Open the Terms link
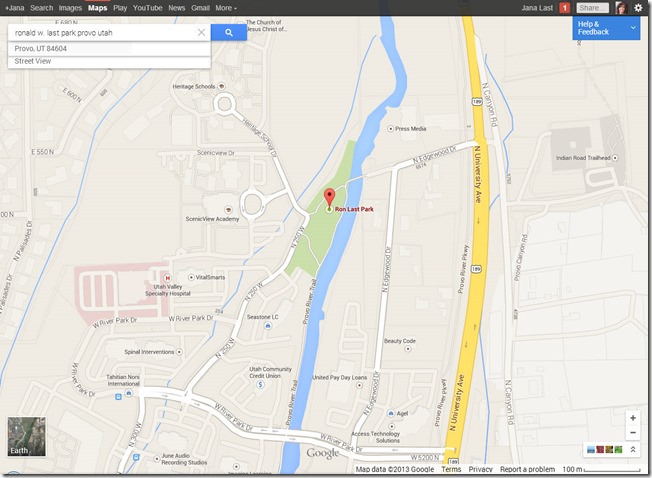The height and width of the screenshot is (478, 652). click(451, 469)
